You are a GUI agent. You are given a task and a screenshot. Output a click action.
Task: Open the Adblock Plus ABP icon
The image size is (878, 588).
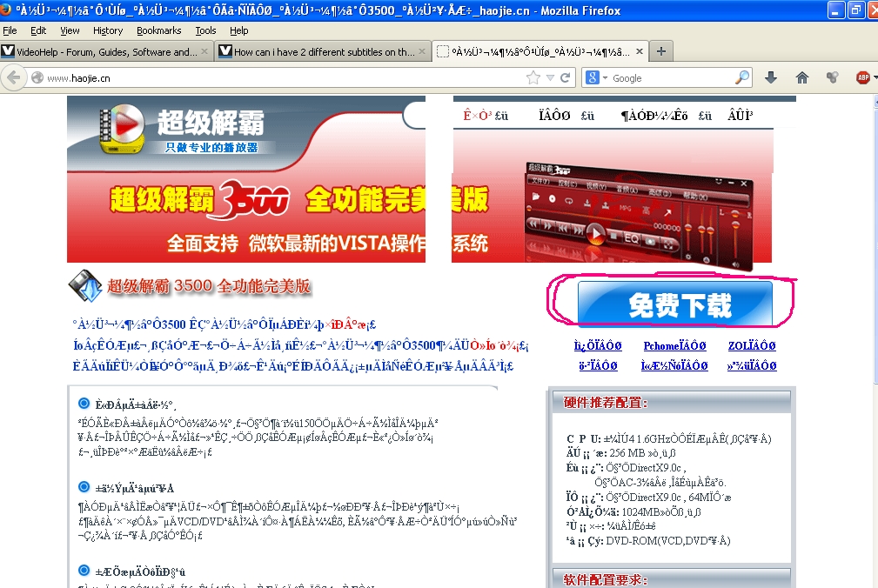coord(863,77)
